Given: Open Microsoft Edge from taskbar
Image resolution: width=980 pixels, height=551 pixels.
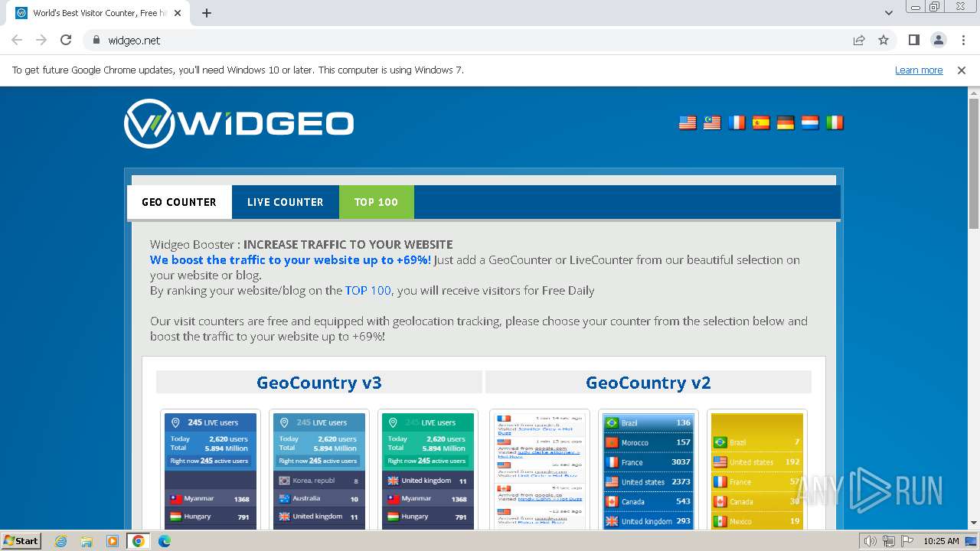Looking at the screenshot, I should pyautogui.click(x=165, y=541).
